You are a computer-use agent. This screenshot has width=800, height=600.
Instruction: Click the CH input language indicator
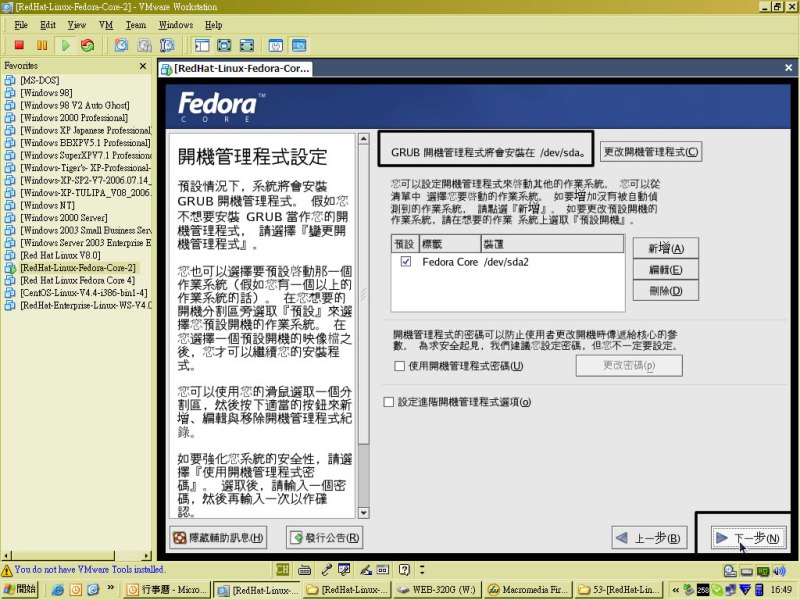[x=283, y=569]
